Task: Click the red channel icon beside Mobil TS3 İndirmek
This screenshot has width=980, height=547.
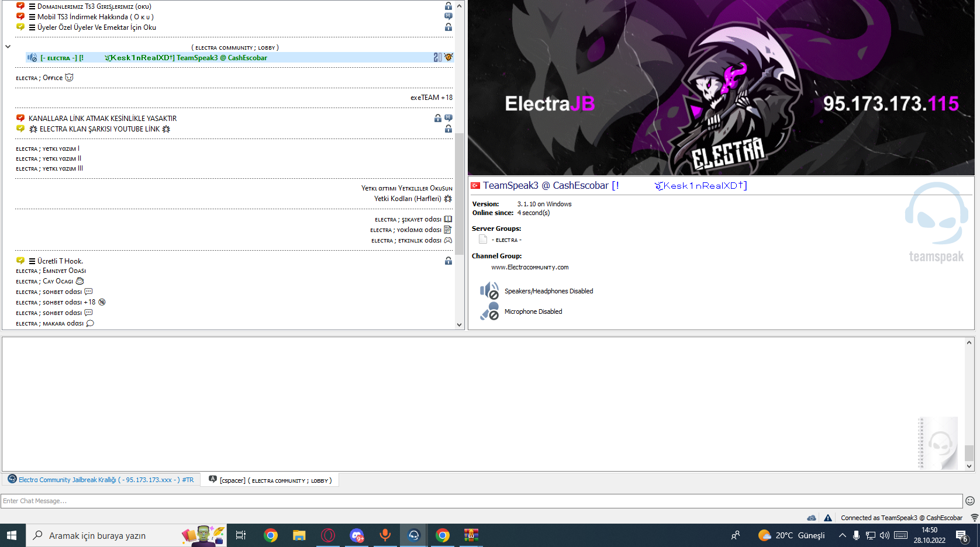Action: click(x=20, y=16)
